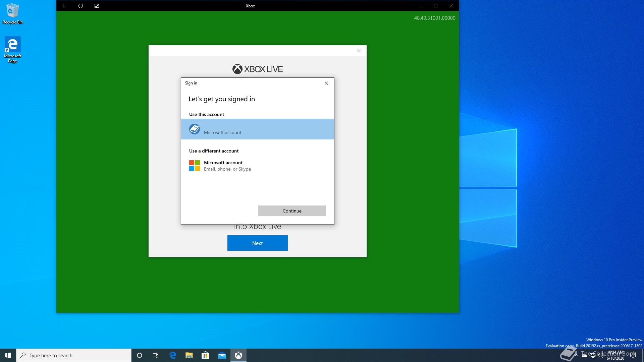
Task: Open Task View in the taskbar
Action: 156,355
